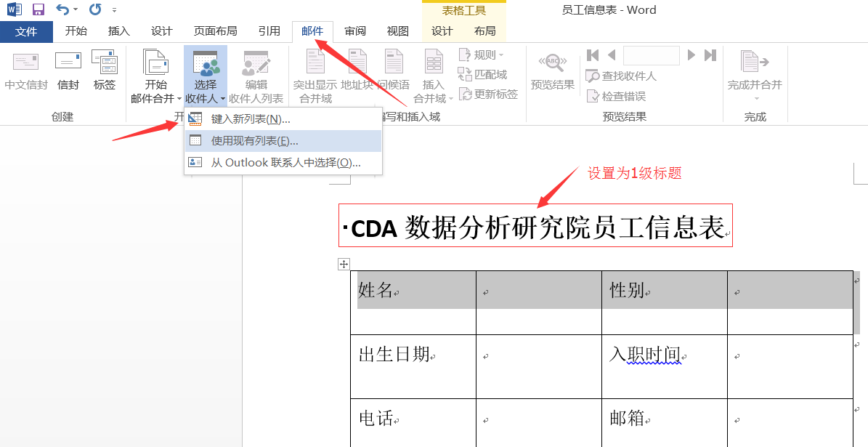Image resolution: width=868 pixels, height=447 pixels.
Task: Click the Word application icon
Action: click(x=14, y=9)
